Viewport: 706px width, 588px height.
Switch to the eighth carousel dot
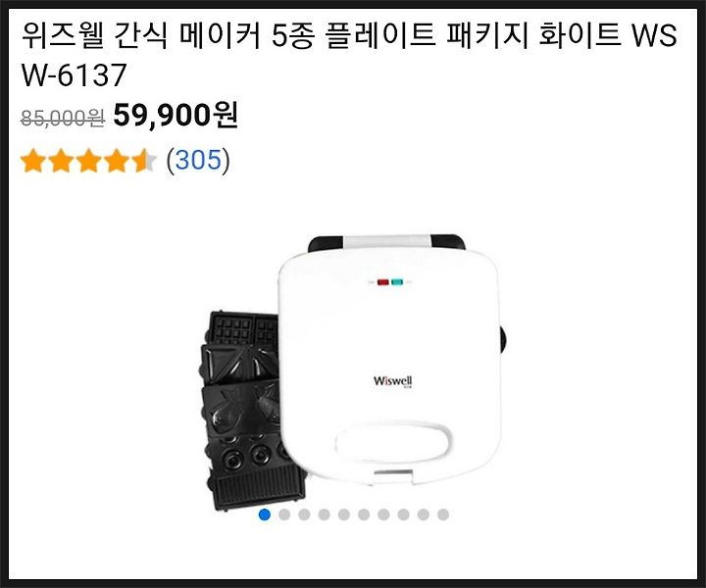tap(403, 514)
